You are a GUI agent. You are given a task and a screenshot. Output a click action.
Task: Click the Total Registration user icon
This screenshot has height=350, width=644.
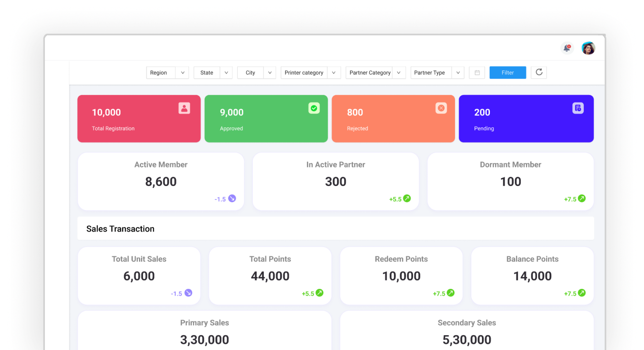(x=184, y=108)
